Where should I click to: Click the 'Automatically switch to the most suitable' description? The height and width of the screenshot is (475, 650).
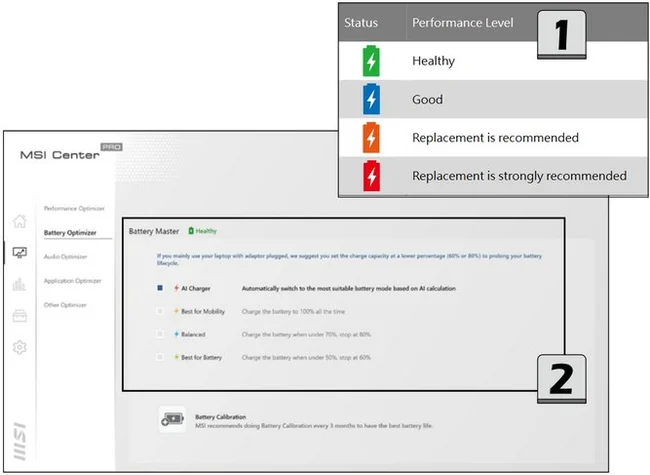click(349, 288)
